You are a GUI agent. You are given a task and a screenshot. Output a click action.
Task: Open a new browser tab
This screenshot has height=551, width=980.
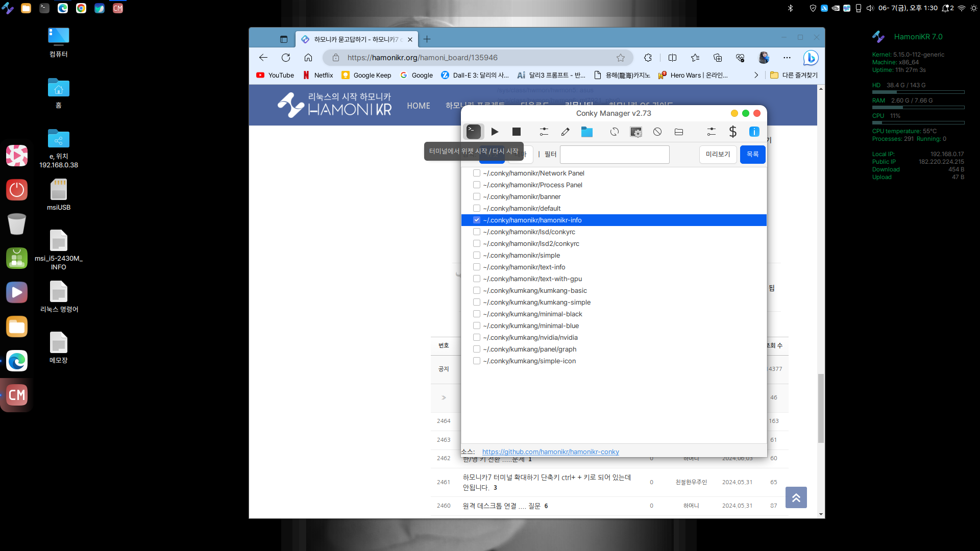click(427, 39)
